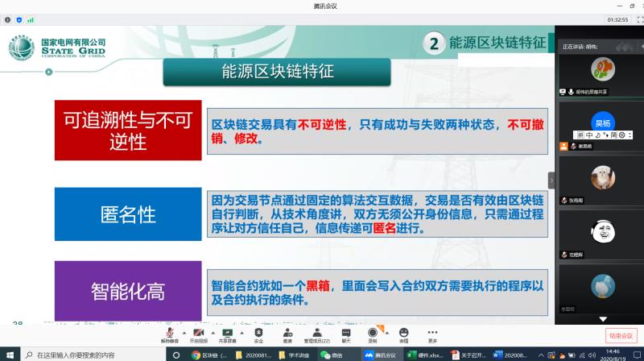Open the 聊天 chat icon

346,332
